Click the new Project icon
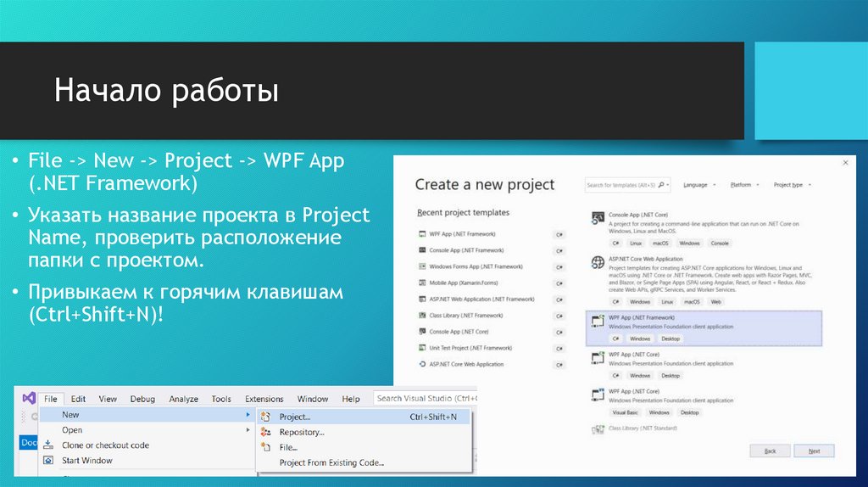 (265, 417)
